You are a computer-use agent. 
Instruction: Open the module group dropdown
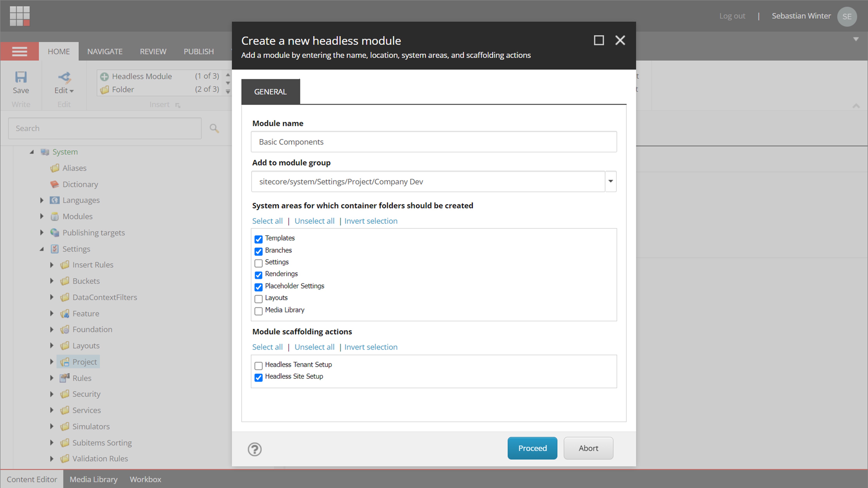click(611, 181)
